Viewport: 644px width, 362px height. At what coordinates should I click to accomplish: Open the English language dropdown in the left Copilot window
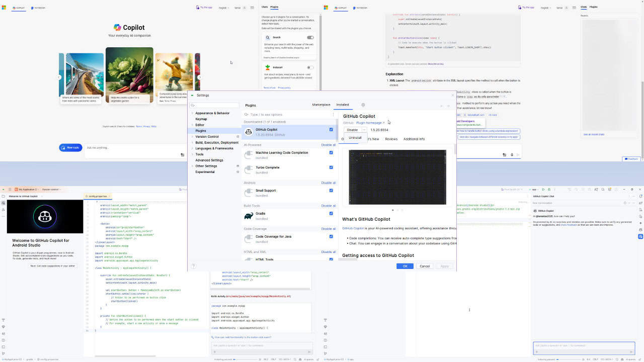pyautogui.click(x=224, y=8)
